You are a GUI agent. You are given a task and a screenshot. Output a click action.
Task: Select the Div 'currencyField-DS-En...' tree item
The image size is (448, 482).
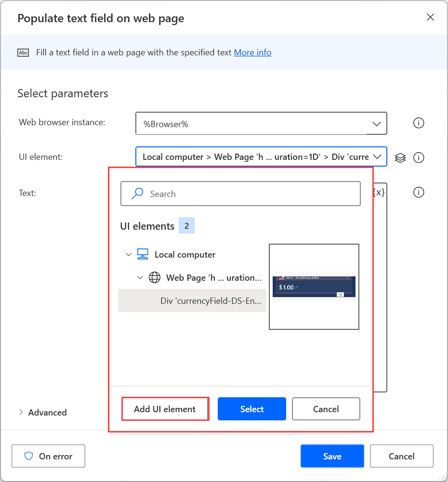[x=212, y=300]
